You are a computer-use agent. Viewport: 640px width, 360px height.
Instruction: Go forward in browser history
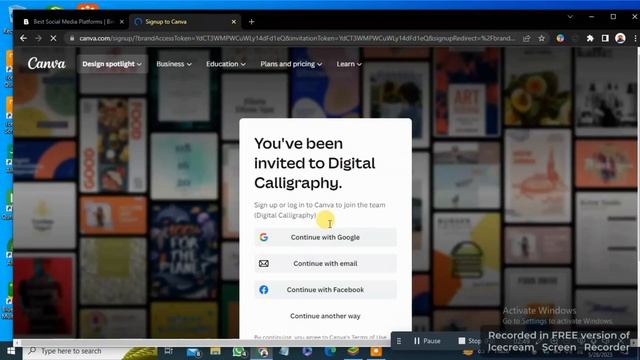pos(38,38)
